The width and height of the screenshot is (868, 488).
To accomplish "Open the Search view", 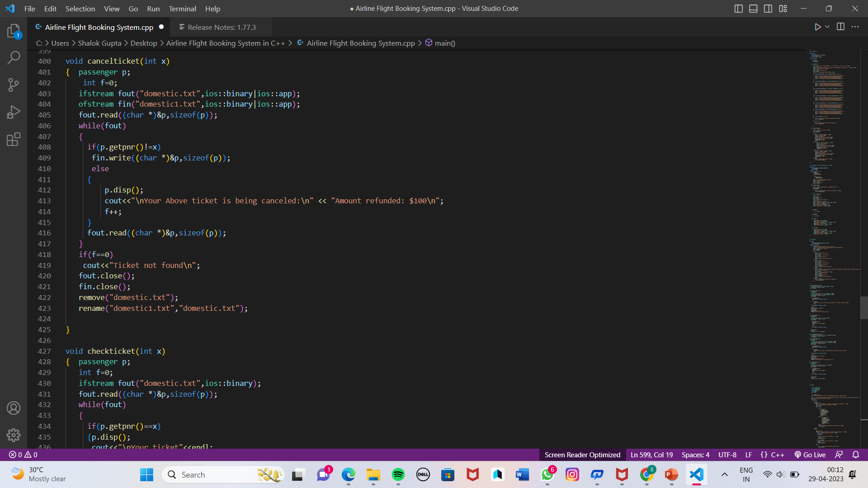I will pos(14,57).
